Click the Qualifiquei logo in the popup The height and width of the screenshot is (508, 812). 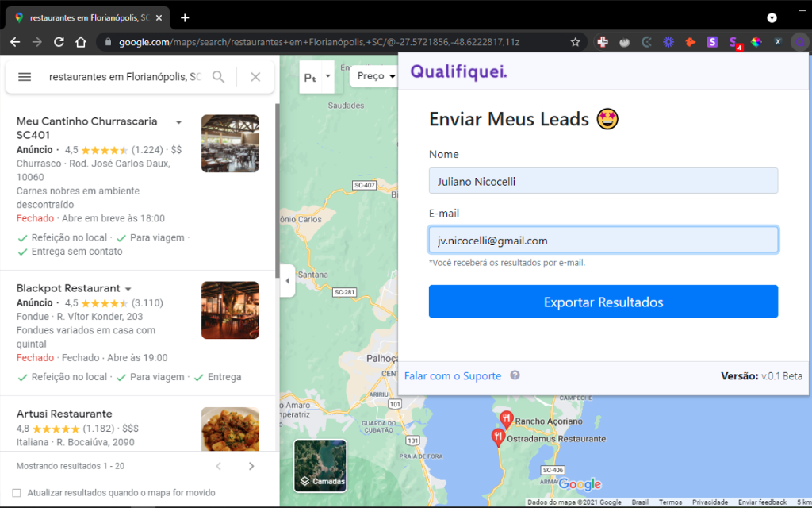459,71
